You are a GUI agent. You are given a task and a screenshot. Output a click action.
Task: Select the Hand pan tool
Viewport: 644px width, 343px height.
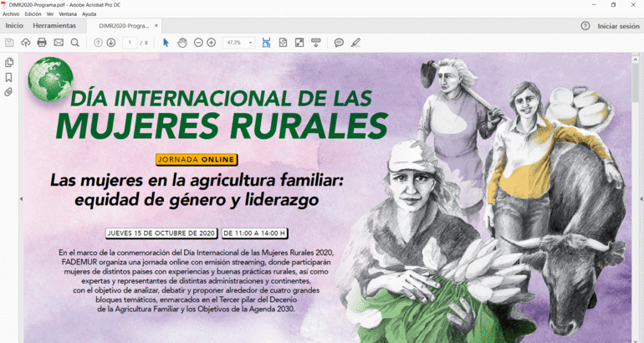(x=182, y=43)
